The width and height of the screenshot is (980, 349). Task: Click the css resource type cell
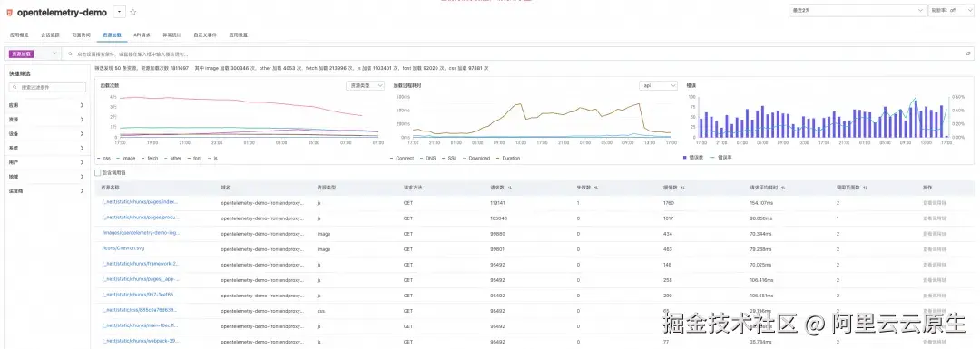coord(320,311)
